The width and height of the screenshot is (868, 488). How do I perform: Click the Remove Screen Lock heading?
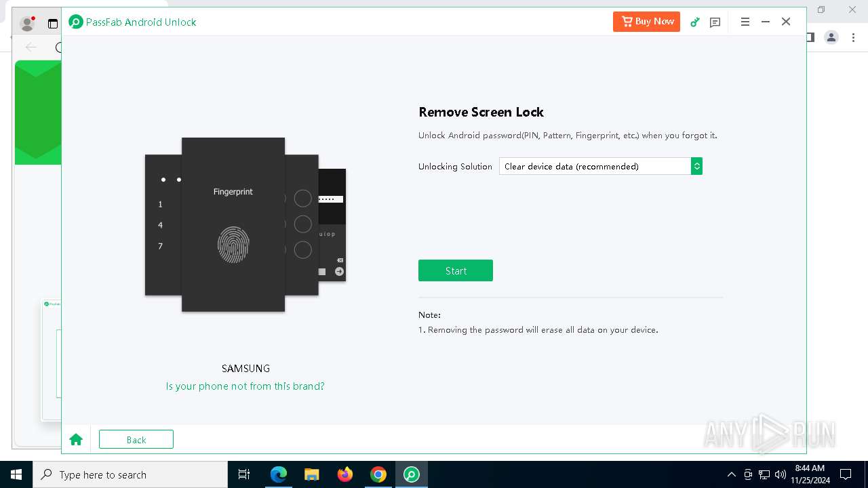tap(481, 113)
